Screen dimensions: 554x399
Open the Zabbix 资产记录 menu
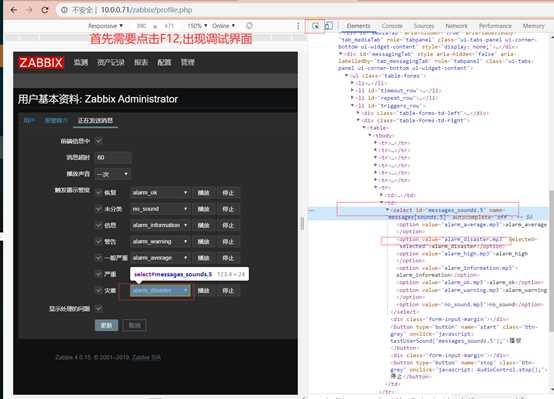tap(111, 63)
